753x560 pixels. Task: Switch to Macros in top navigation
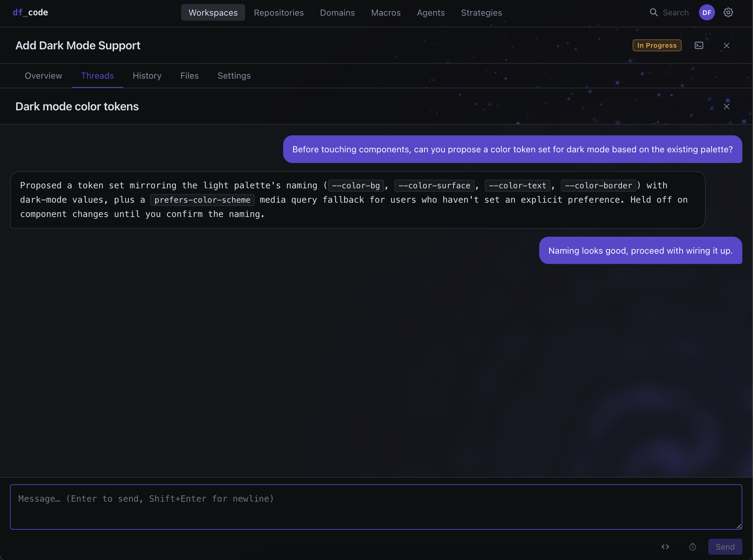(386, 13)
